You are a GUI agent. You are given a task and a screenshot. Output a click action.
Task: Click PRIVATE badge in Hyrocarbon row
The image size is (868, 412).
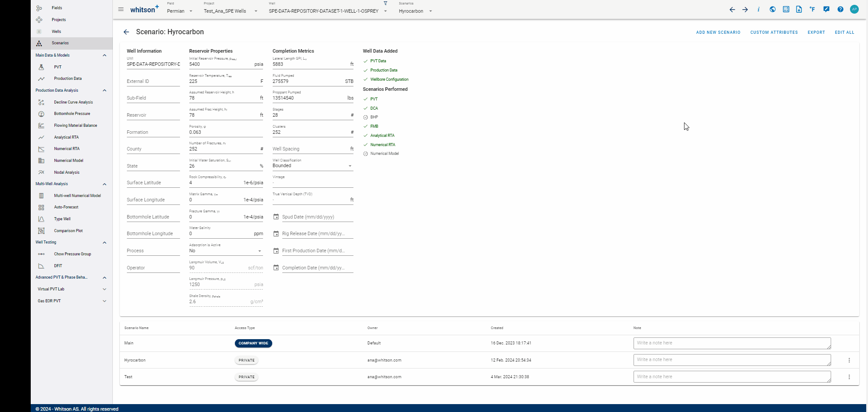point(246,360)
